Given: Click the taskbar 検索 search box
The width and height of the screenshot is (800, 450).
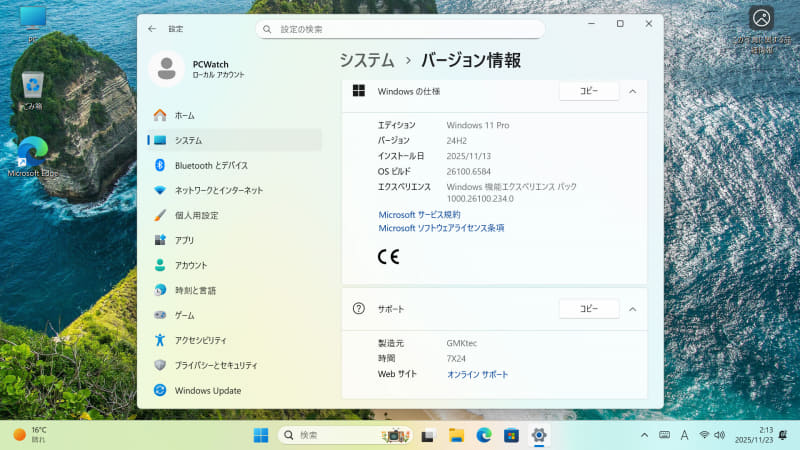Looking at the screenshot, I should click(x=345, y=435).
